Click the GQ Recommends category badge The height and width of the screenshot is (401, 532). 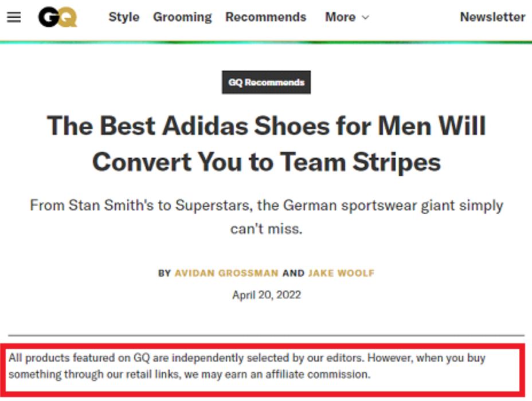coord(267,82)
